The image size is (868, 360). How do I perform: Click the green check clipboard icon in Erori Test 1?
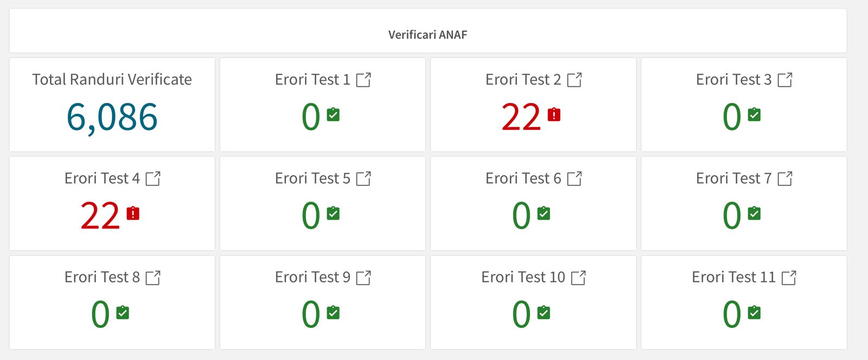(x=333, y=114)
